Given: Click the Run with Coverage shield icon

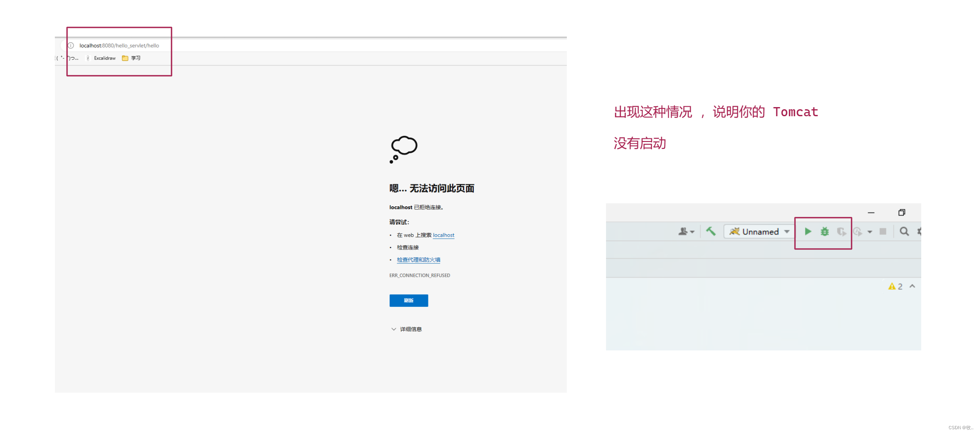Looking at the screenshot, I should tap(841, 232).
